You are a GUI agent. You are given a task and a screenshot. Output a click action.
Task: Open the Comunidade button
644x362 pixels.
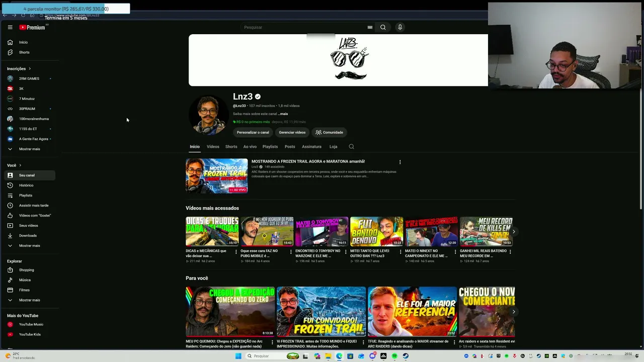[x=330, y=132]
